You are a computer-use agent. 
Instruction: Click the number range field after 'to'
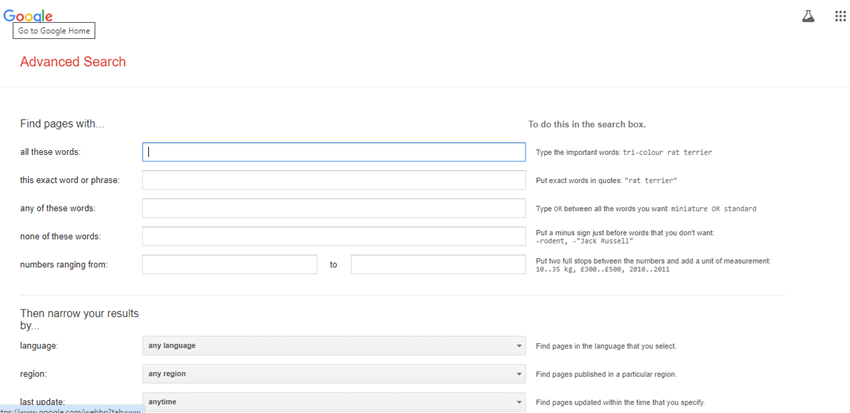(437, 264)
